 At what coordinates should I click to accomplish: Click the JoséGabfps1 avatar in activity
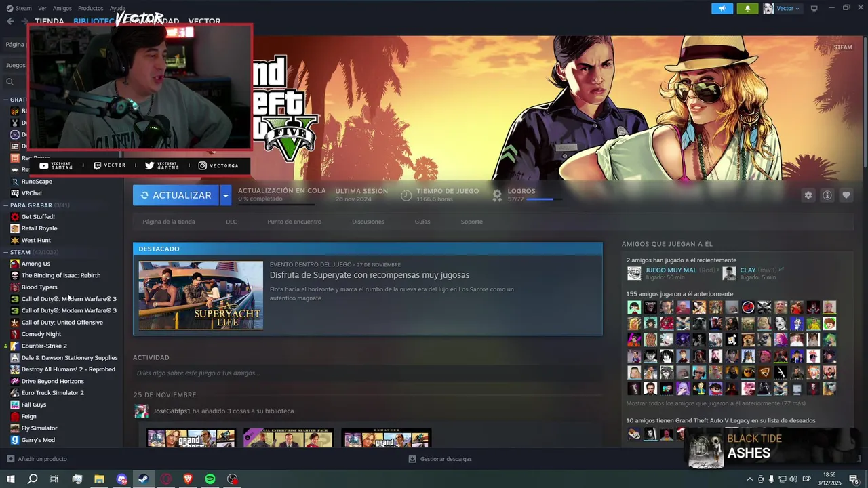(x=141, y=411)
